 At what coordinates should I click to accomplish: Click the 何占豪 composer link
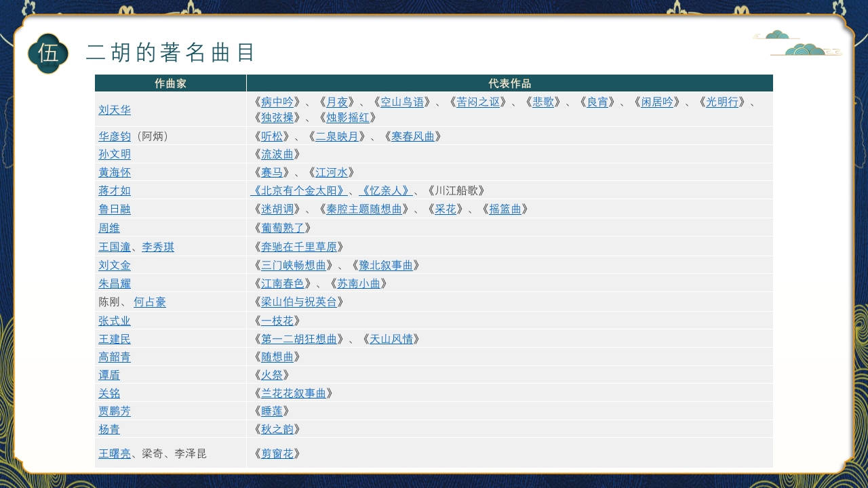pos(150,302)
